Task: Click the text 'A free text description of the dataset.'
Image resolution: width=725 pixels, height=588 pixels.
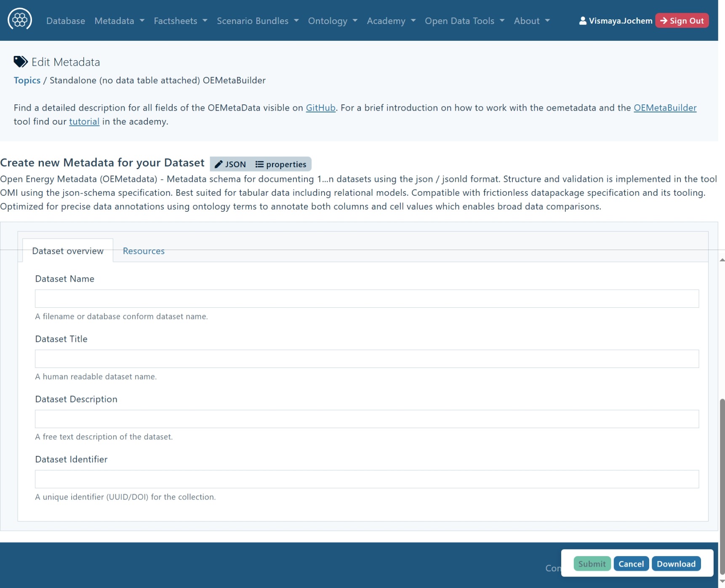Action: pos(104,437)
